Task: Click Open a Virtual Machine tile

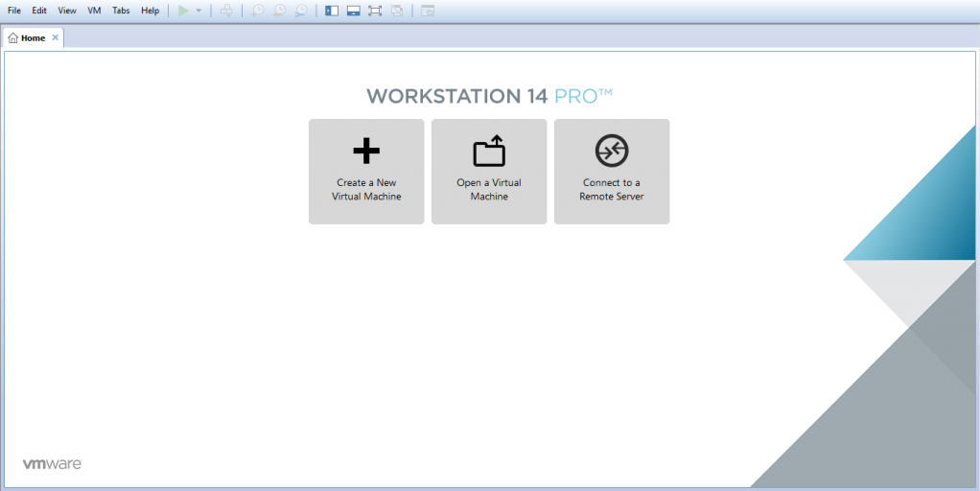Action: 489,171
